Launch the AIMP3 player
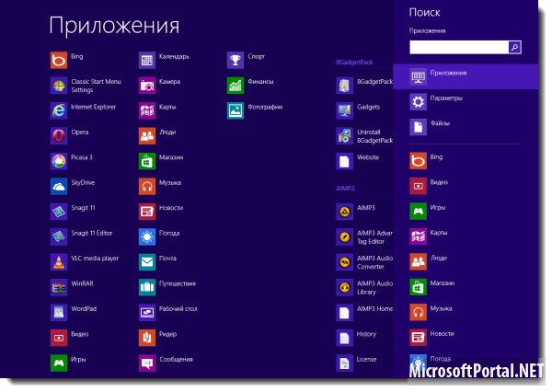 click(x=355, y=212)
